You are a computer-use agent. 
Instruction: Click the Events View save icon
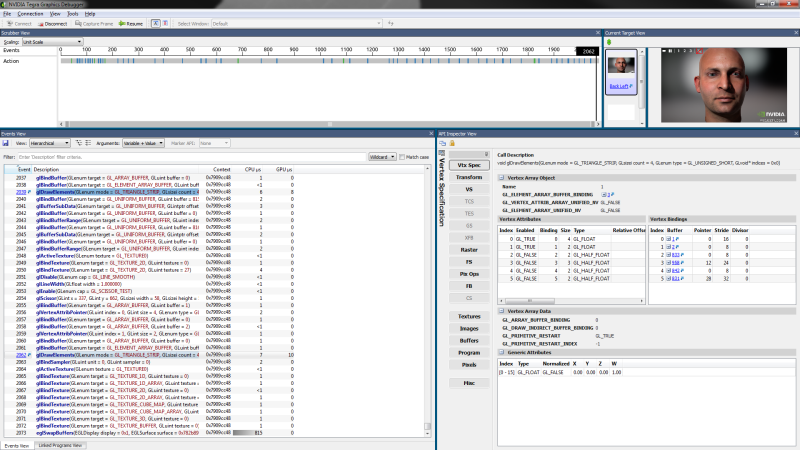coord(6,143)
